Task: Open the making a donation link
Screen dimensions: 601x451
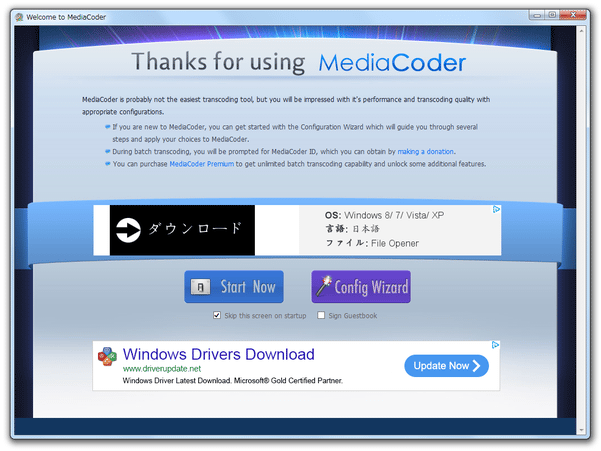Action: [425, 151]
